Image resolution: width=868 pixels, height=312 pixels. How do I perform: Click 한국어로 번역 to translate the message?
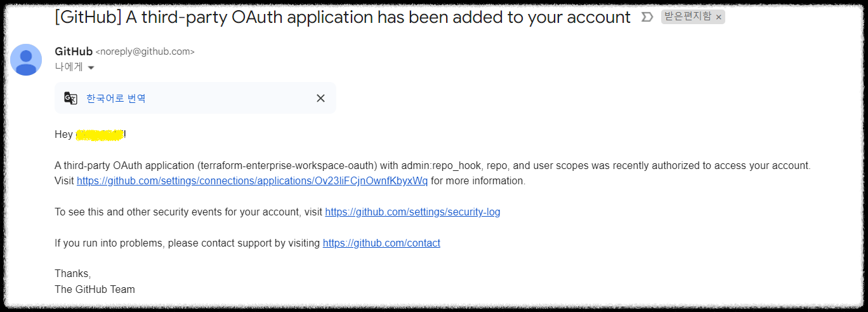point(116,98)
